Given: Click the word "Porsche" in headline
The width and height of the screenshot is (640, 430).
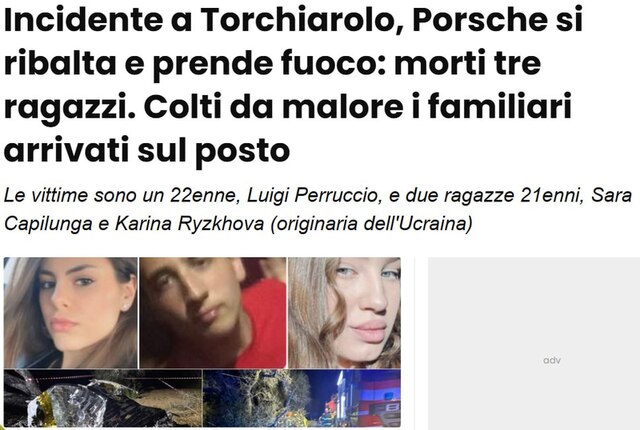Looking at the screenshot, I should [480, 20].
